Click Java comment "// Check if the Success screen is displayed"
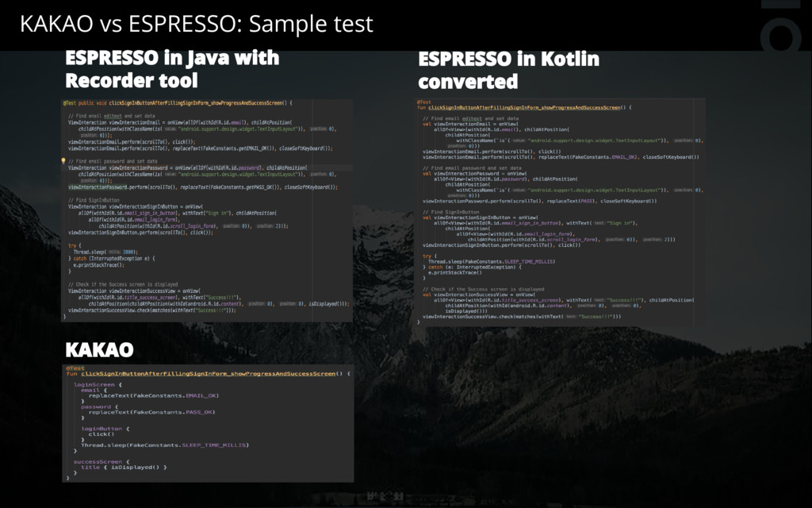The image size is (812, 508). pos(123,284)
